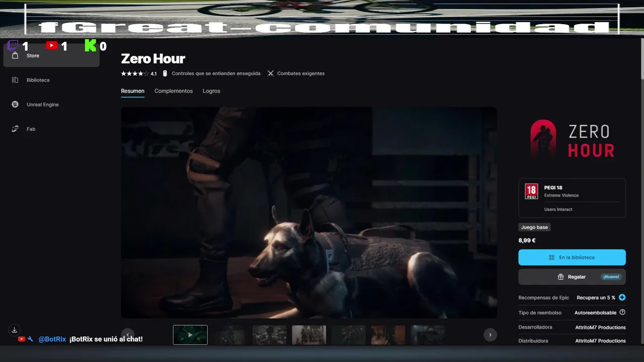
Task: Click 'Extreme Violence' descriptor text
Action: point(561,195)
